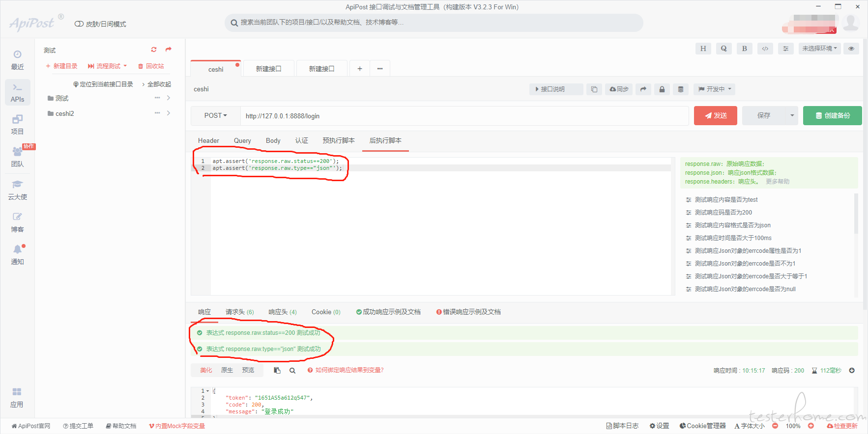The width and height of the screenshot is (868, 434).
Task: Switch to the Body tab
Action: [273, 141]
